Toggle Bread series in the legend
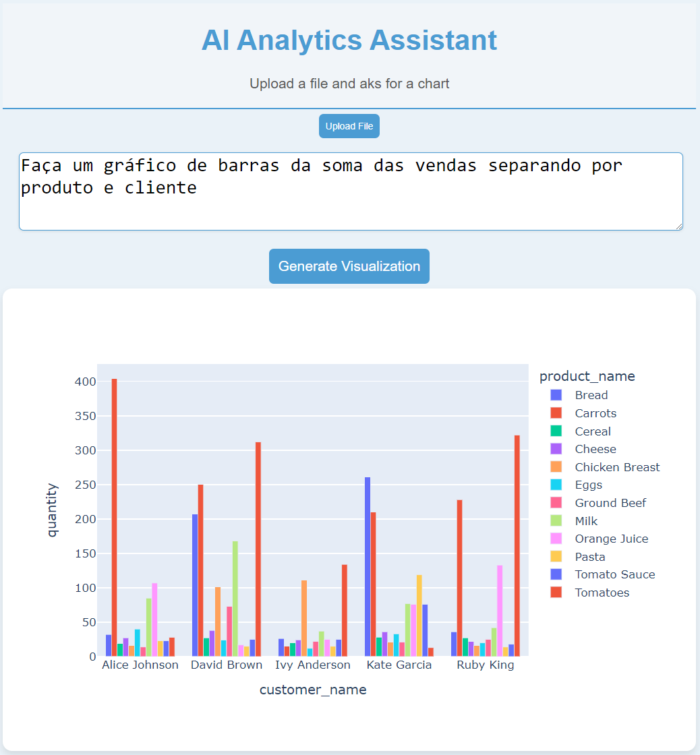Viewport: 700px width, 755px height. tap(591, 395)
